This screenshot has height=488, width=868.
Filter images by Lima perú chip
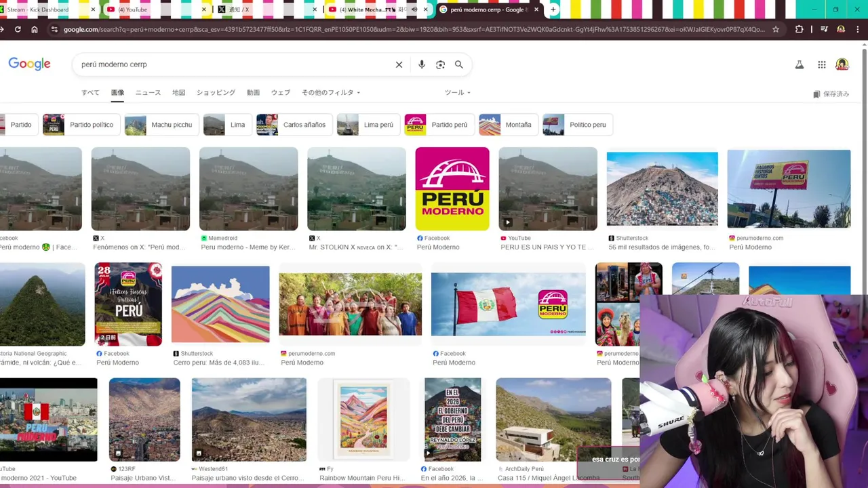coord(368,125)
